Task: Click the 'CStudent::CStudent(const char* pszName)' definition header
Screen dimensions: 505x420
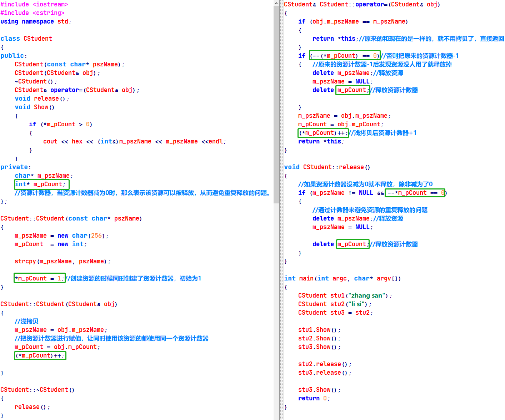Action: (71, 218)
